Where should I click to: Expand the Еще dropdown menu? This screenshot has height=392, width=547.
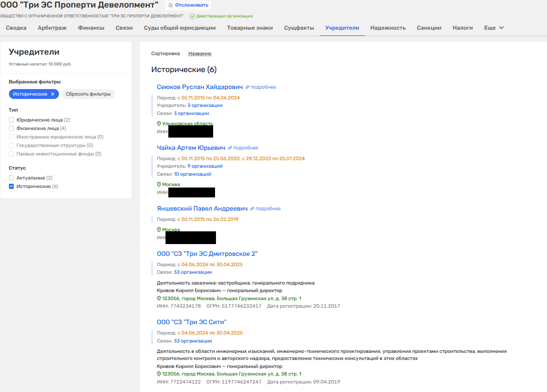pyautogui.click(x=494, y=28)
